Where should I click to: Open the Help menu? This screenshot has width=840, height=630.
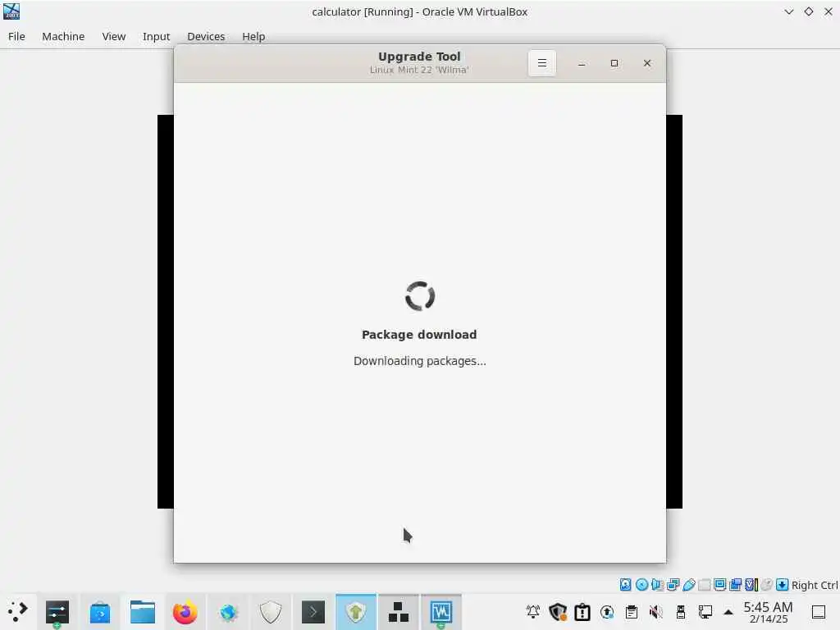click(253, 36)
